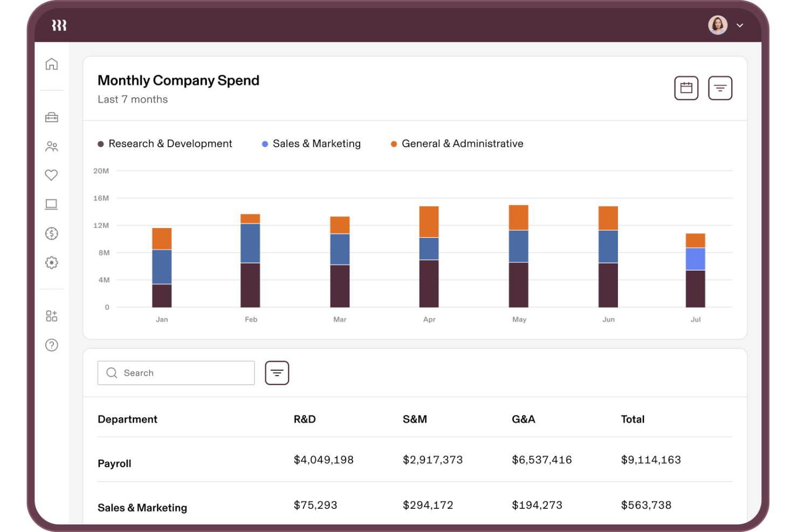Viewport: 798px width, 532px height.
Task: Open the Settings gear icon
Action: click(x=52, y=262)
